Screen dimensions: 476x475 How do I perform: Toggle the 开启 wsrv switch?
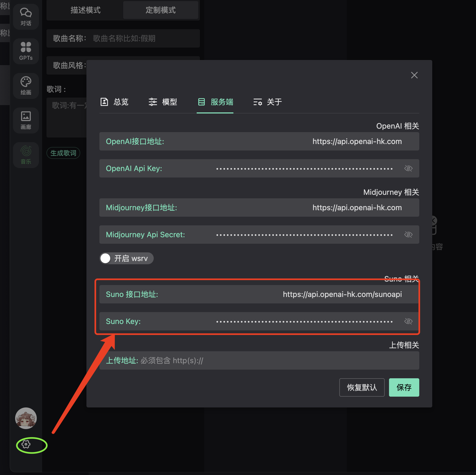tap(126, 258)
